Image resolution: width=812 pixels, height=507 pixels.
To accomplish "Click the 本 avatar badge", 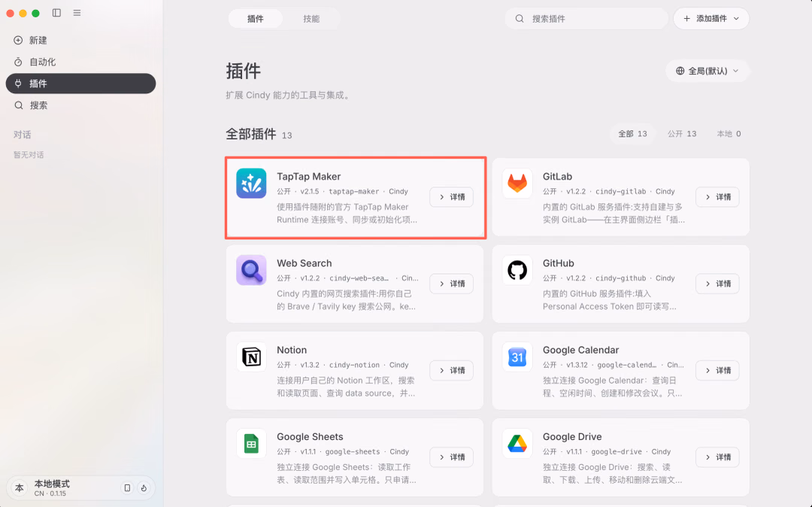I will 19,488.
